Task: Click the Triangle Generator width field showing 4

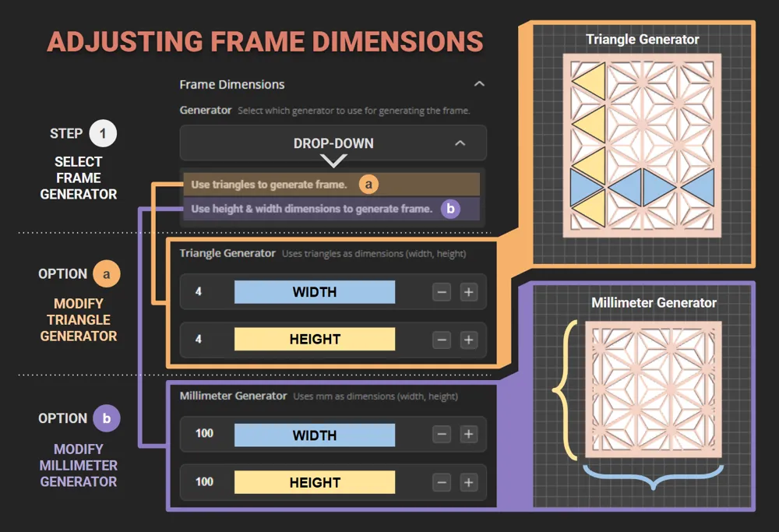Action: (199, 292)
